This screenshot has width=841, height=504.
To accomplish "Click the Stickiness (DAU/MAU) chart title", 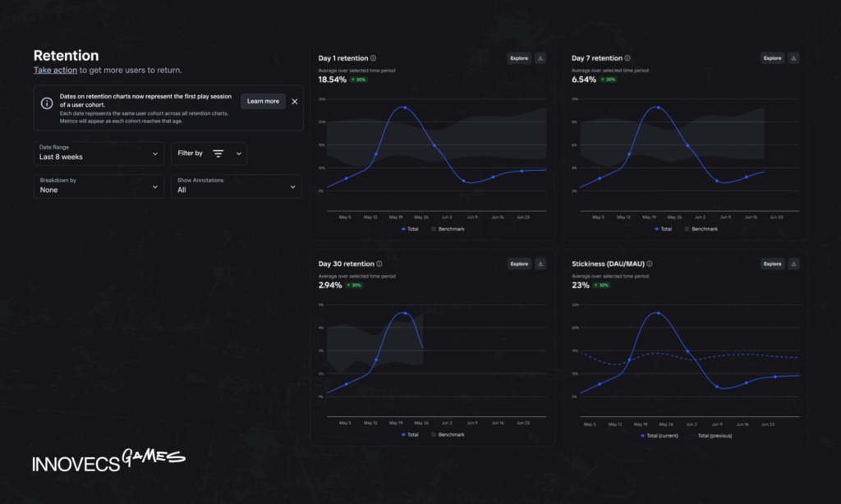I will tap(609, 263).
